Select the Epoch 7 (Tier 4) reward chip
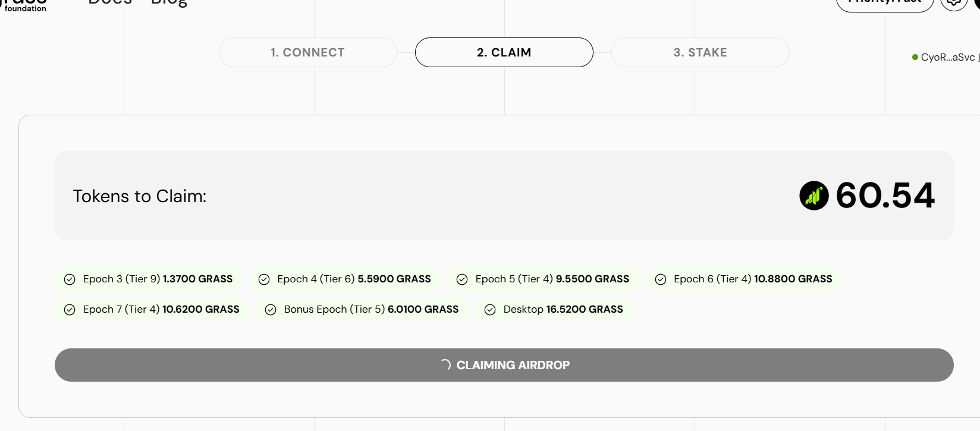Viewport: 980px width, 431px height. 152,309
